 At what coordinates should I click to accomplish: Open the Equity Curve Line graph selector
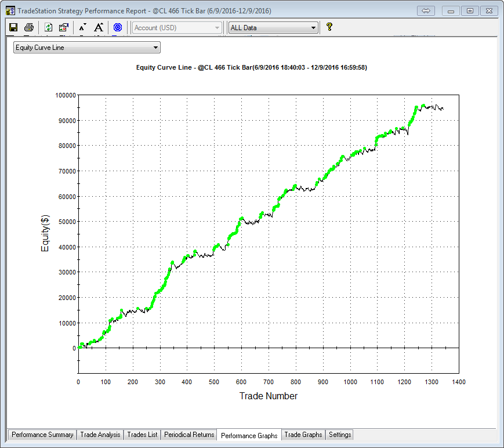click(86, 48)
